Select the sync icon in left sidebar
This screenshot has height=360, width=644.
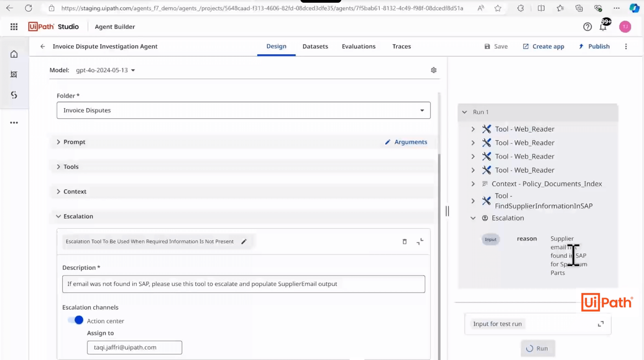click(x=14, y=95)
